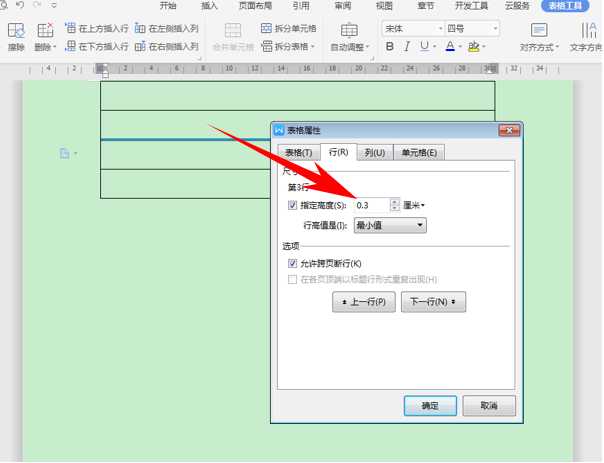Cancel dialog with 取消 button

click(x=489, y=406)
